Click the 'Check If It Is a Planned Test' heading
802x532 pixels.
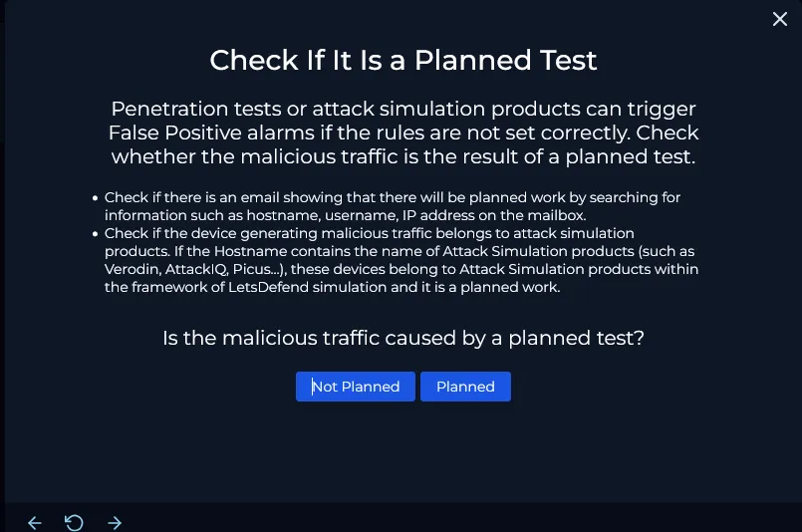tap(403, 60)
